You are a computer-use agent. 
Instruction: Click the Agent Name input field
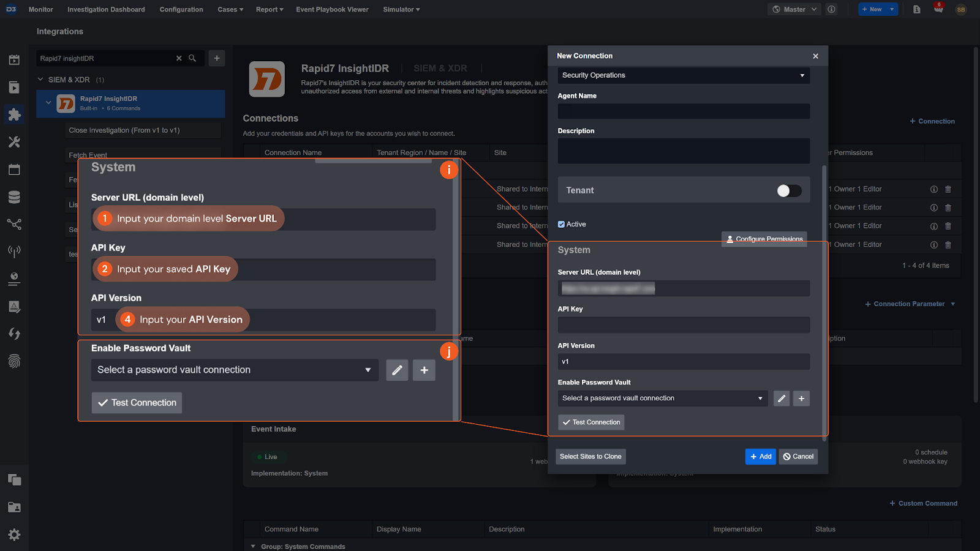tap(684, 111)
